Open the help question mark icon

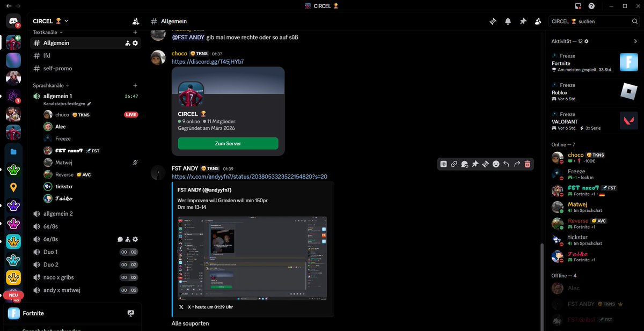[x=591, y=6]
